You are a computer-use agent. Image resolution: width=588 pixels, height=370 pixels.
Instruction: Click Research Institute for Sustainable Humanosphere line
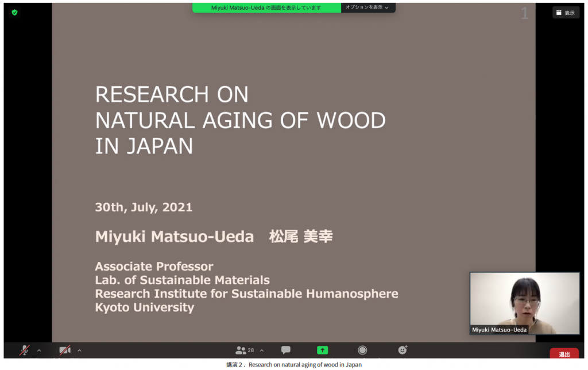246,294
